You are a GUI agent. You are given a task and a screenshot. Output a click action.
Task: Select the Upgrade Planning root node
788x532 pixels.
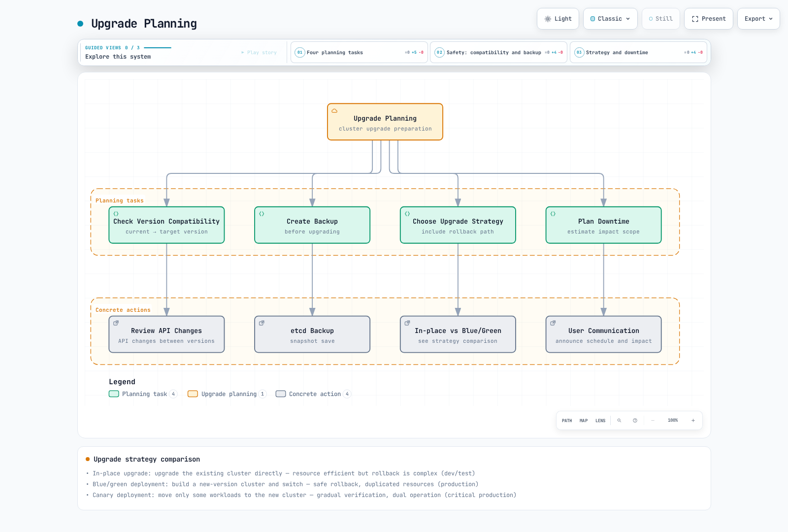tap(385, 122)
